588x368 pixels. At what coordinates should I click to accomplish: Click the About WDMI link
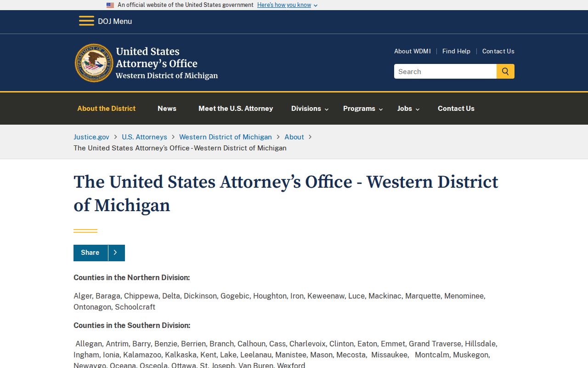pos(413,51)
